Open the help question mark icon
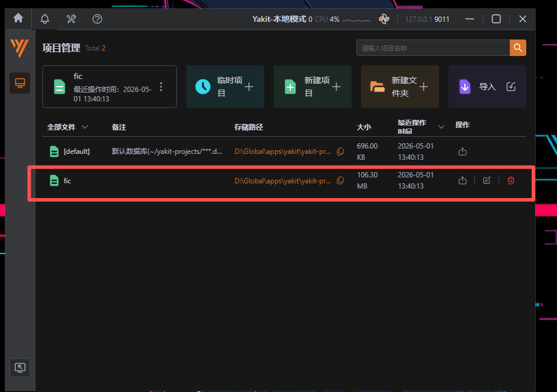 pos(97,19)
